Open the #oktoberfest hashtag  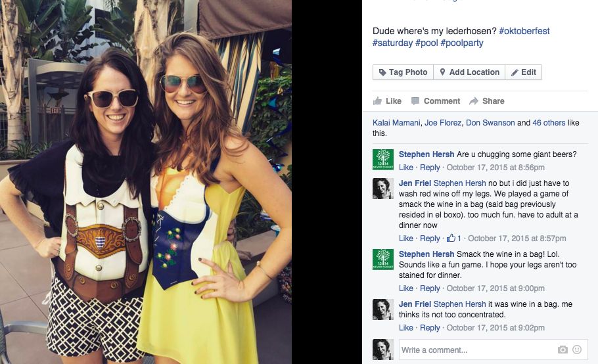[524, 31]
